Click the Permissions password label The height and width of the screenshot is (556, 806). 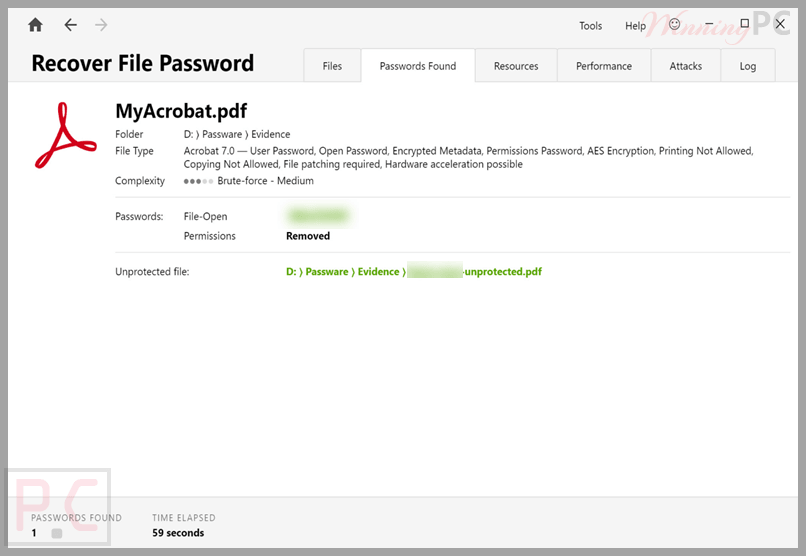[x=210, y=236]
